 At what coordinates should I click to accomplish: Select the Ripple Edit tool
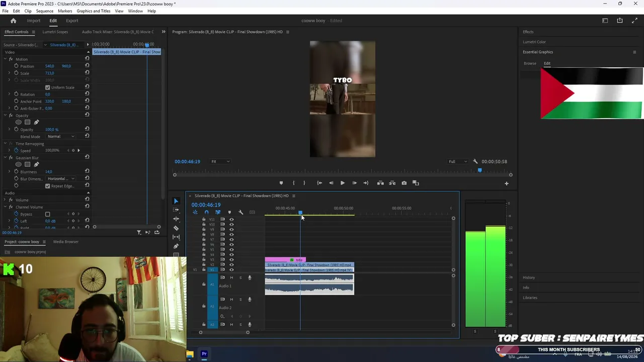pyautogui.click(x=176, y=219)
